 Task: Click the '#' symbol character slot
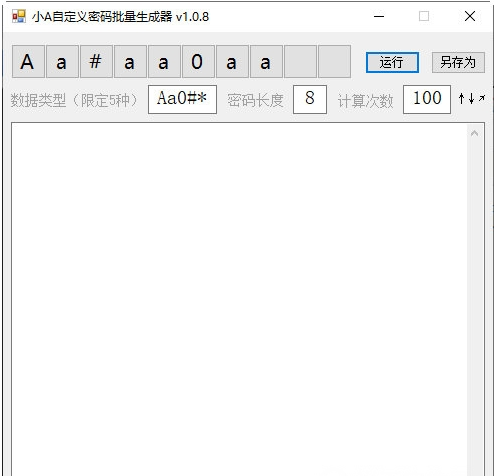[x=96, y=62]
